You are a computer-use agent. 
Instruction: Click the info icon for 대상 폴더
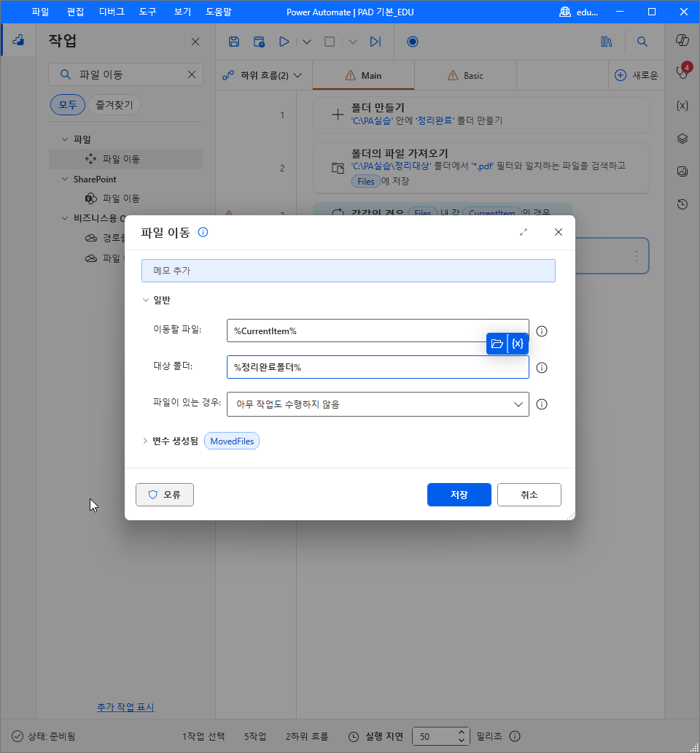(x=542, y=368)
